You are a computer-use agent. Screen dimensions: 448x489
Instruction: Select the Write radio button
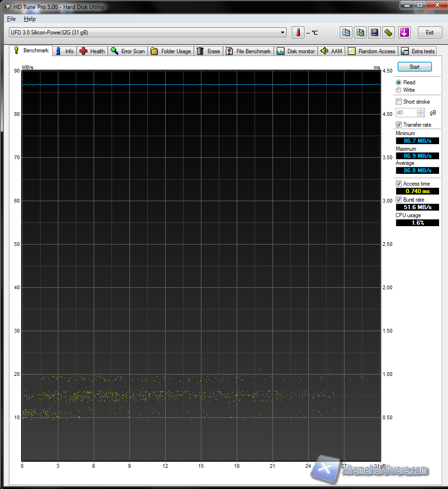pyautogui.click(x=399, y=90)
